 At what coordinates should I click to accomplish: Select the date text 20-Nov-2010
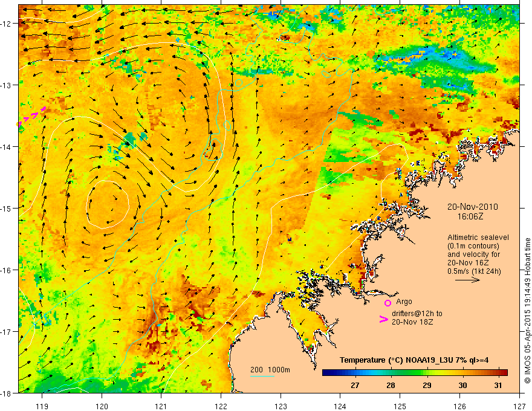pos(473,207)
